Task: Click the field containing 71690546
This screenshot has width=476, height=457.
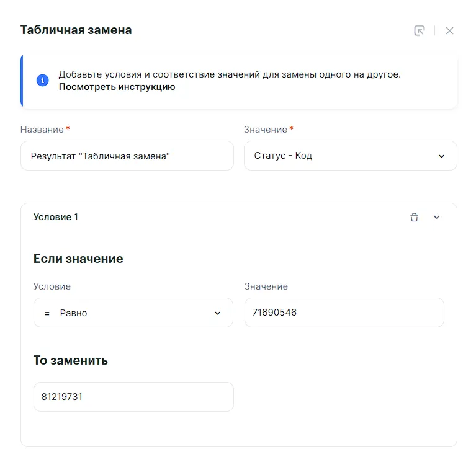Action: coord(344,313)
